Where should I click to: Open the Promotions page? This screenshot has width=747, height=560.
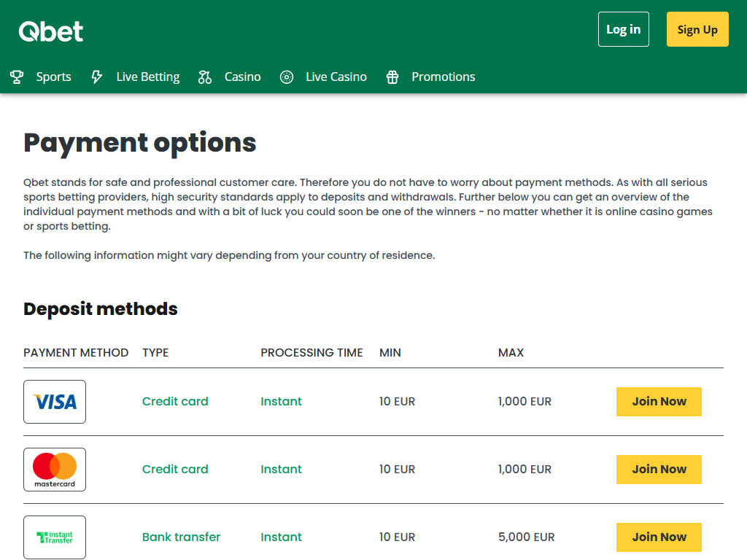[x=443, y=77]
